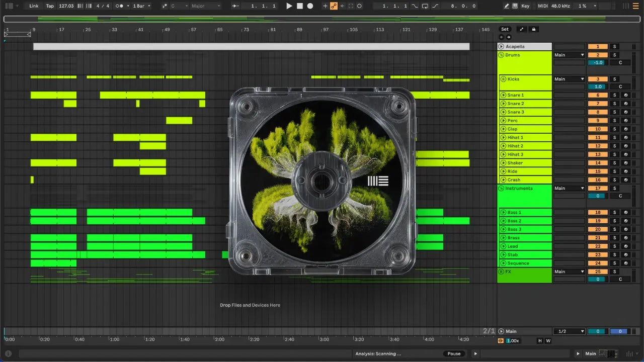Viewport: 644px width, 362px height.
Task: Toggle the Key map mode
Action: (525, 6)
